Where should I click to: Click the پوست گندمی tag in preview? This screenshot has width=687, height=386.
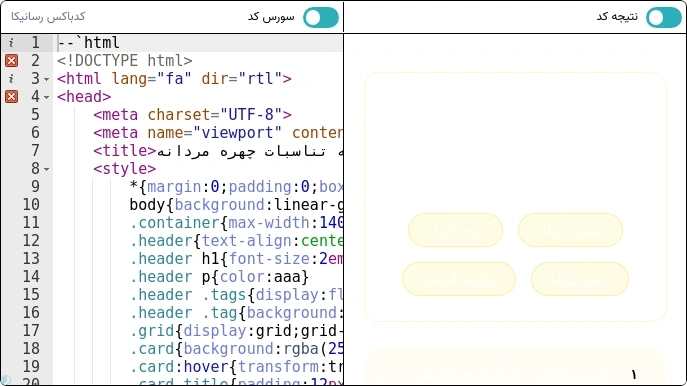pyautogui.click(x=459, y=279)
